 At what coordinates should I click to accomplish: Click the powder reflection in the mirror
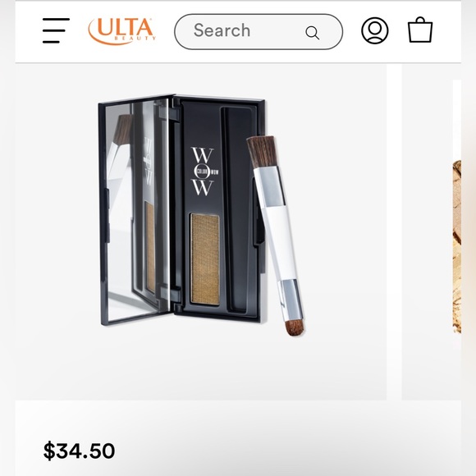pyautogui.click(x=150, y=247)
